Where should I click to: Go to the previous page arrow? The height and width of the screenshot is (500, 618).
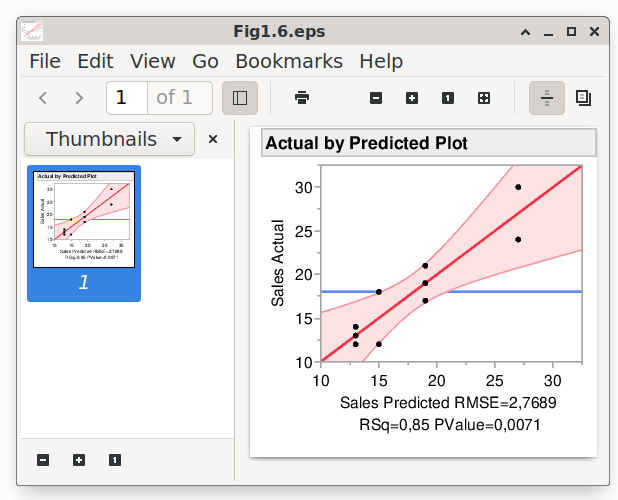click(43, 98)
